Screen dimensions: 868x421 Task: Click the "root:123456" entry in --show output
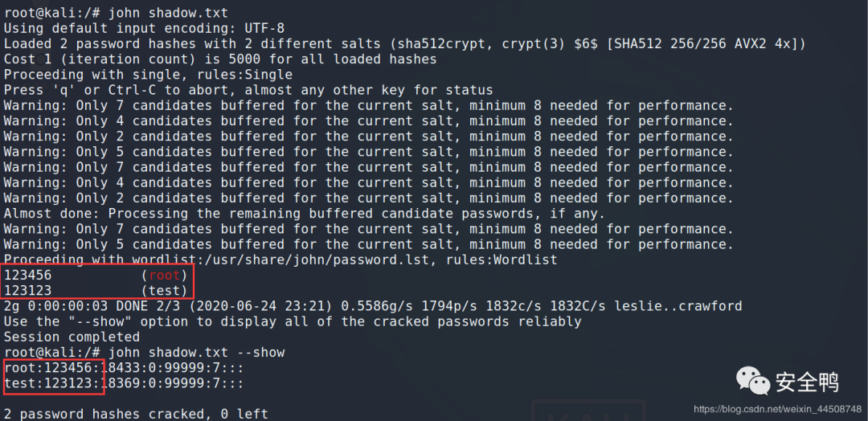tap(51, 368)
